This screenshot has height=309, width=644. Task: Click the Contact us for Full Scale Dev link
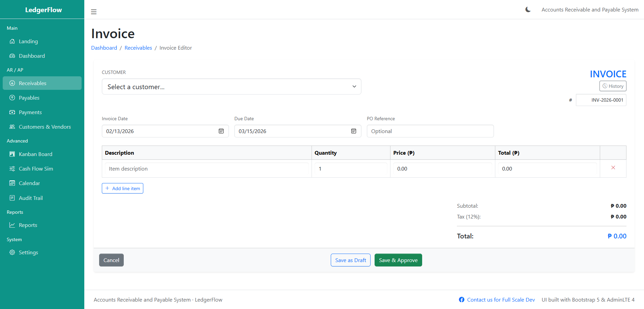click(501, 300)
